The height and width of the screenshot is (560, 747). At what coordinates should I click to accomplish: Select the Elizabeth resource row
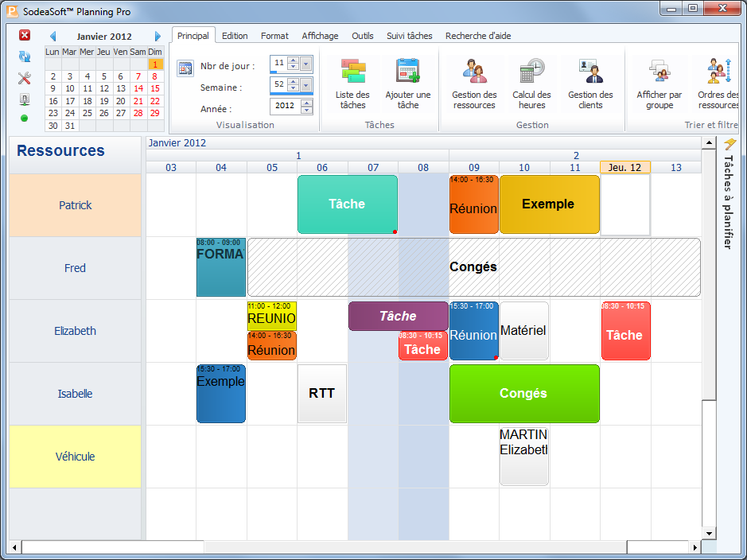[76, 331]
